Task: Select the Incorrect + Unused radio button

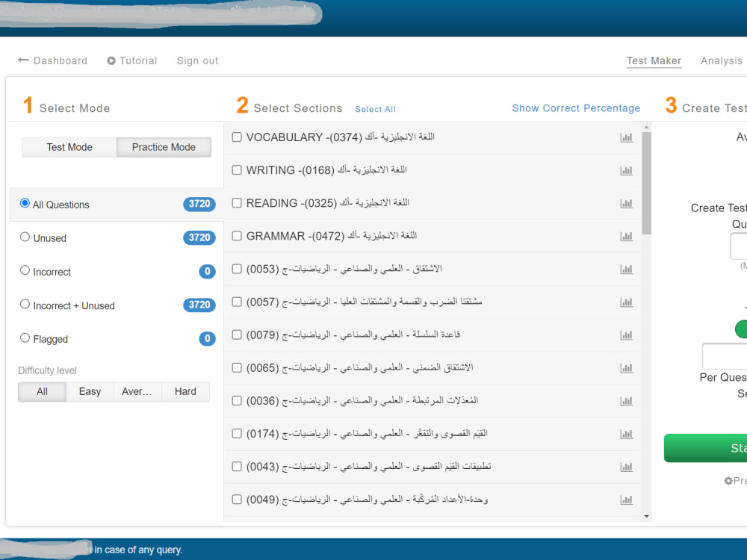Action: pyautogui.click(x=25, y=304)
